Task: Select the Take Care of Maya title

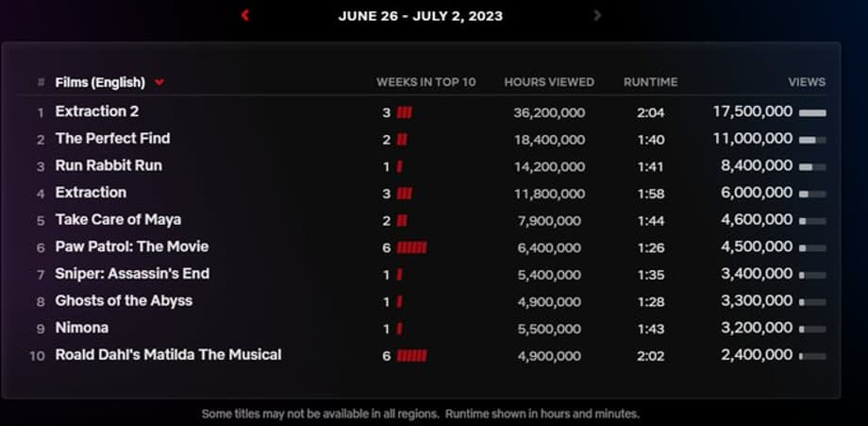Action: click(x=118, y=220)
